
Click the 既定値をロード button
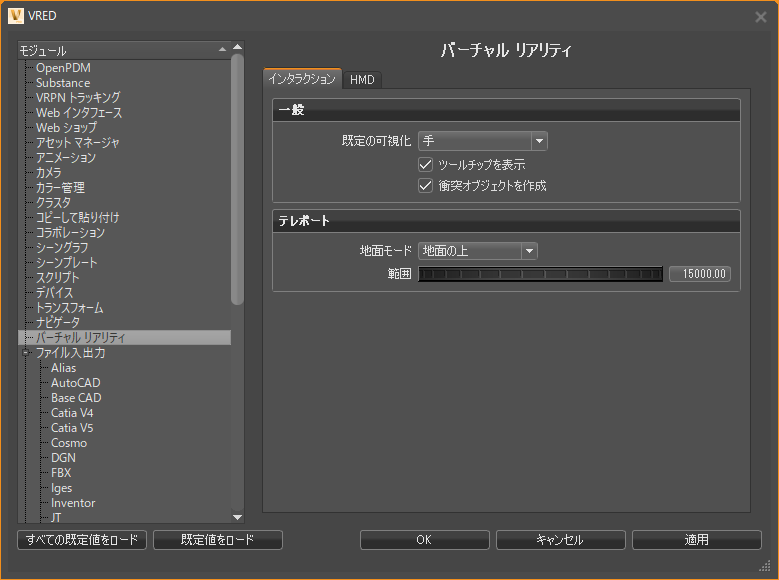tap(218, 540)
